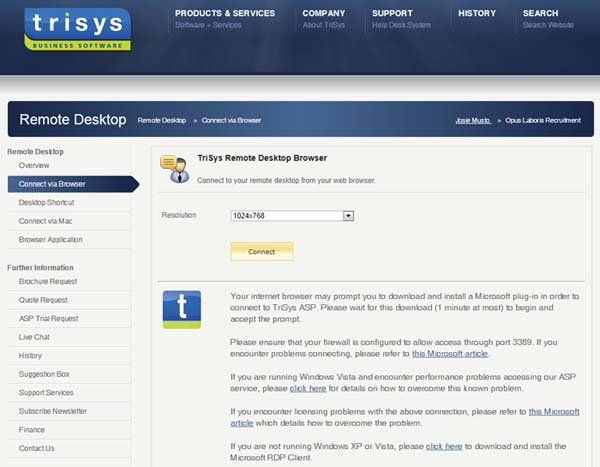This screenshot has height=467, width=600.
Task: Click the TriSys Business Software logo
Action: pyautogui.click(x=78, y=29)
